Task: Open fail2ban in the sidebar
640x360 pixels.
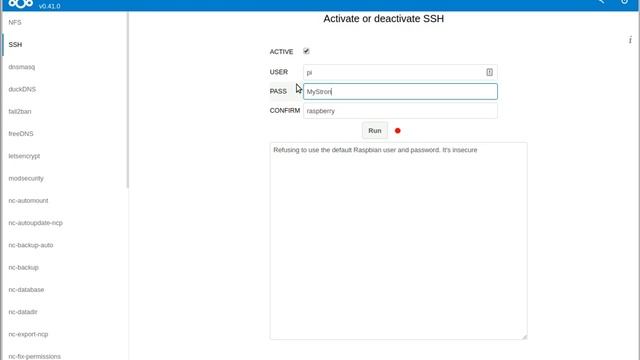Action: coord(20,111)
